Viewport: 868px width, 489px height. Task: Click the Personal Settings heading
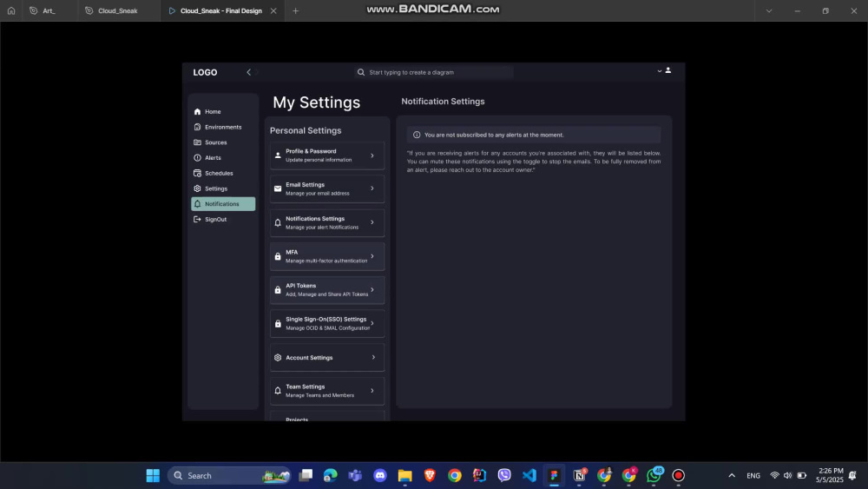[306, 130]
